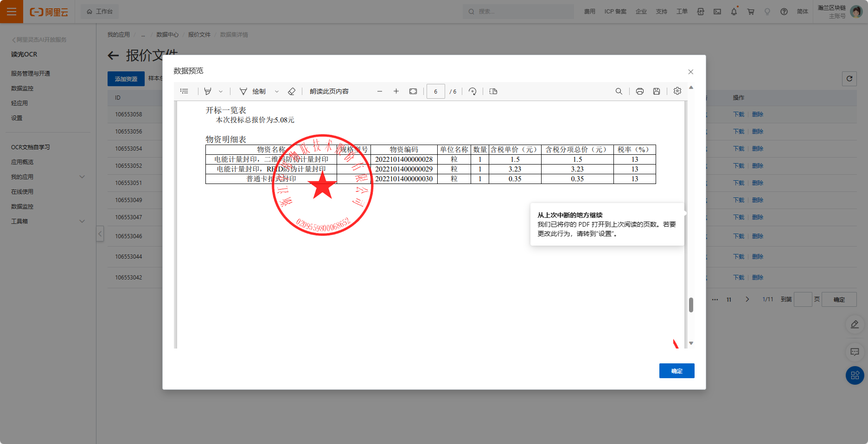Open the shopping cart

tap(751, 12)
